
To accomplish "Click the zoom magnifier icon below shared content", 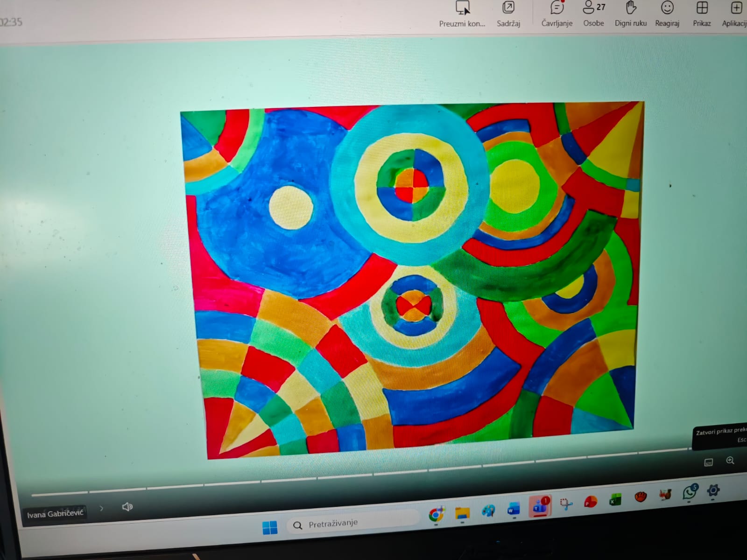I will point(730,461).
